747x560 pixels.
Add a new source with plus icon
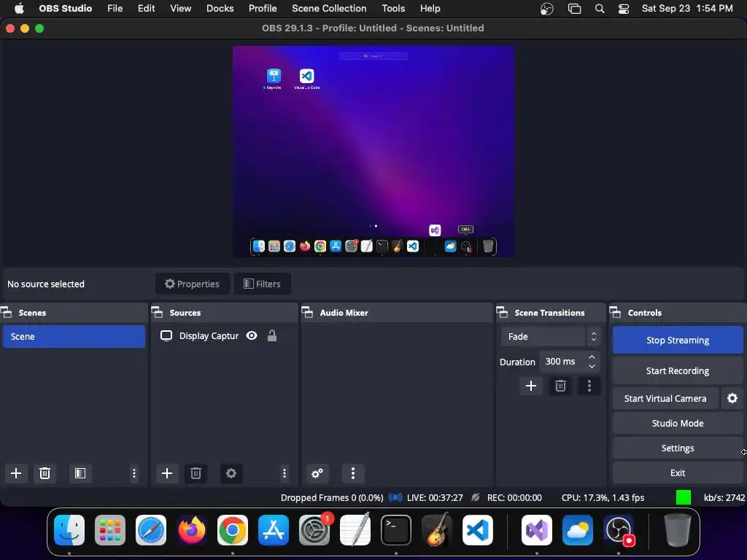click(167, 472)
